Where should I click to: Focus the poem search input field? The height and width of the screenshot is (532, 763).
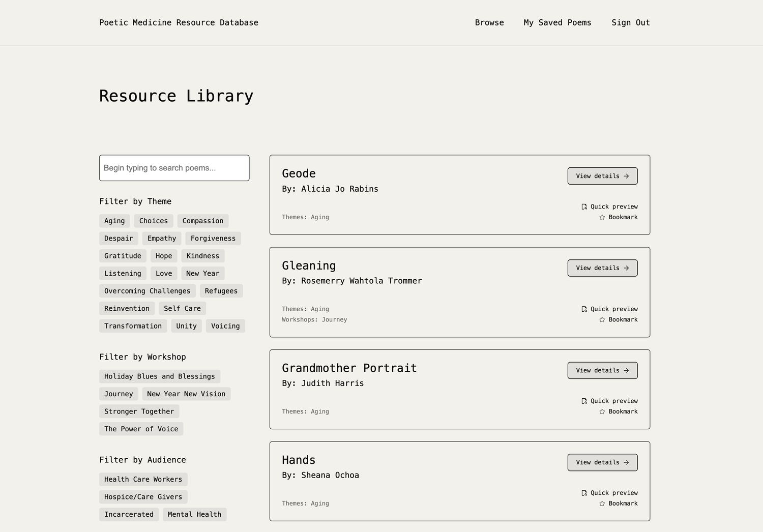click(x=174, y=168)
